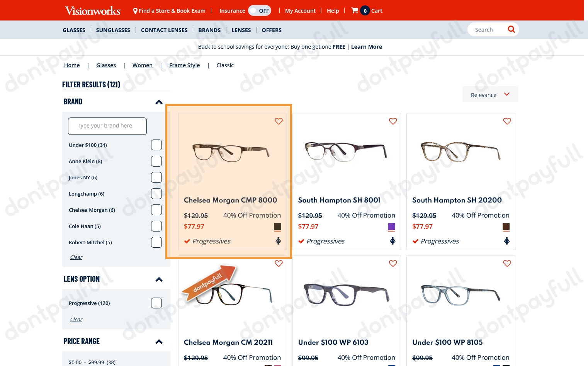Click the heart icon on South Hampton SH 8001

(393, 121)
